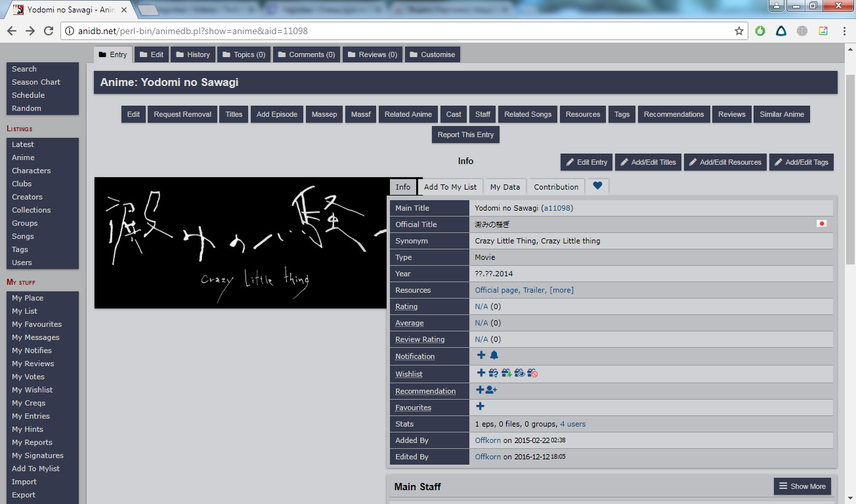856x504 pixels.
Task: Open the heart icon tab
Action: tap(597, 186)
